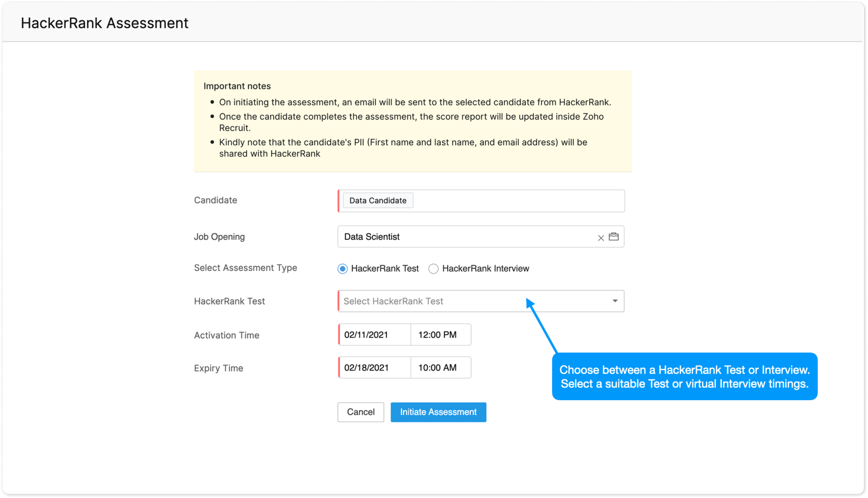Click the Important notes heading
Image resolution: width=868 pixels, height=498 pixels.
237,86
